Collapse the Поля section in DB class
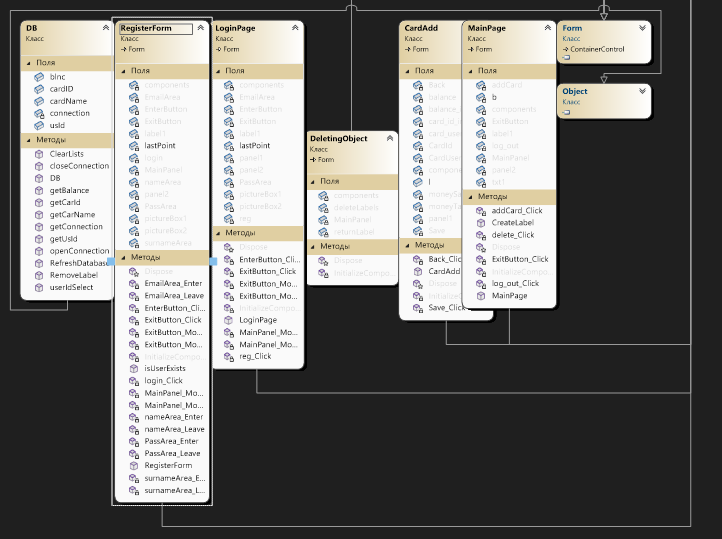Image resolution: width=722 pixels, height=539 pixels. coord(29,63)
